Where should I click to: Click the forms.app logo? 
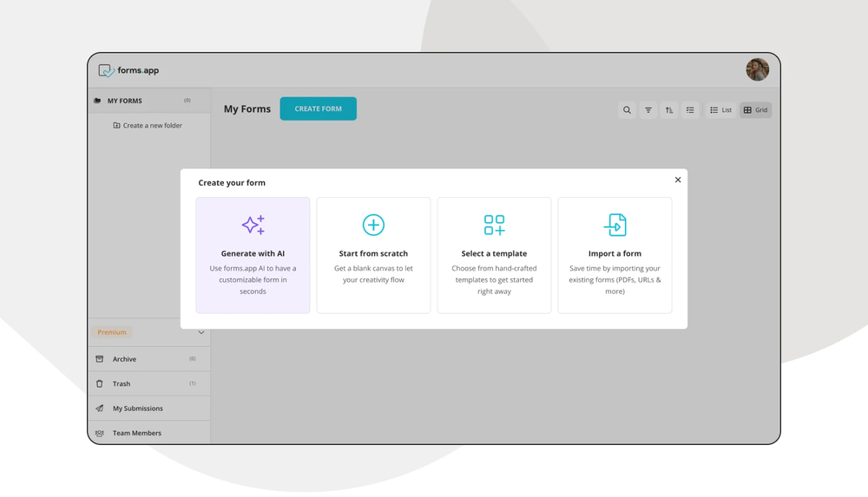tap(128, 70)
